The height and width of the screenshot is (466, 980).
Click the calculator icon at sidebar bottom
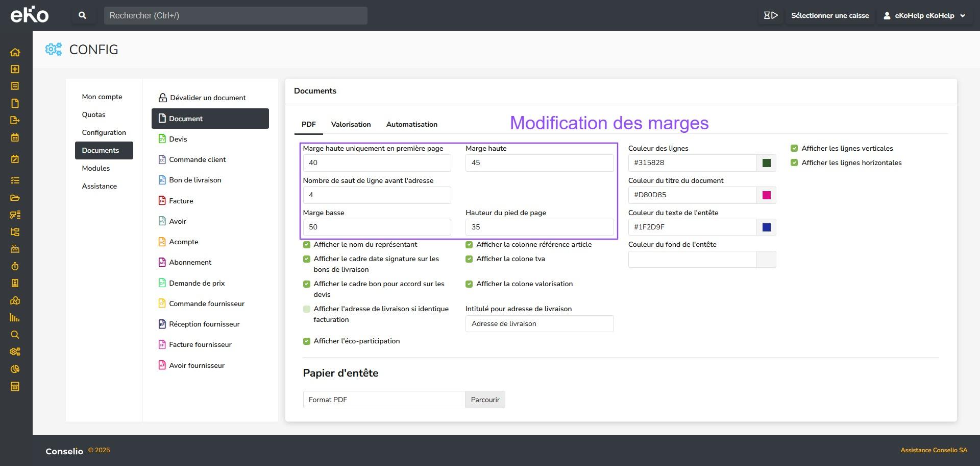point(15,386)
